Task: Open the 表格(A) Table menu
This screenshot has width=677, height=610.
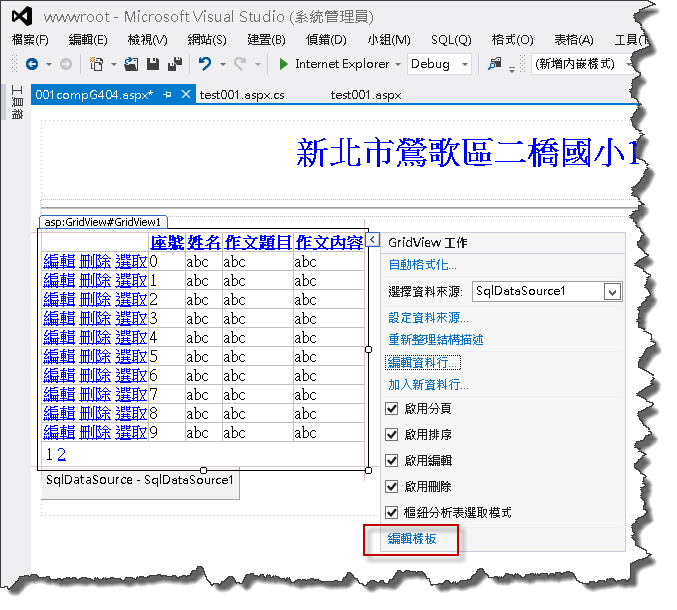Action: [574, 40]
